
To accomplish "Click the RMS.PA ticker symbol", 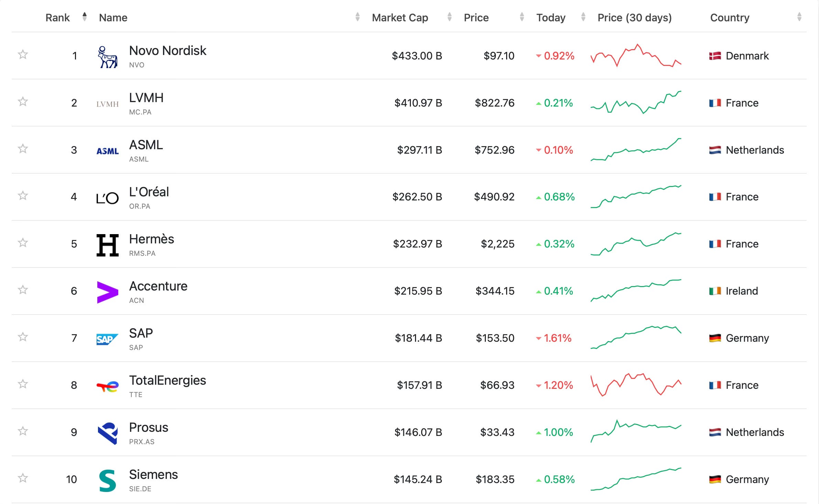I will point(142,253).
